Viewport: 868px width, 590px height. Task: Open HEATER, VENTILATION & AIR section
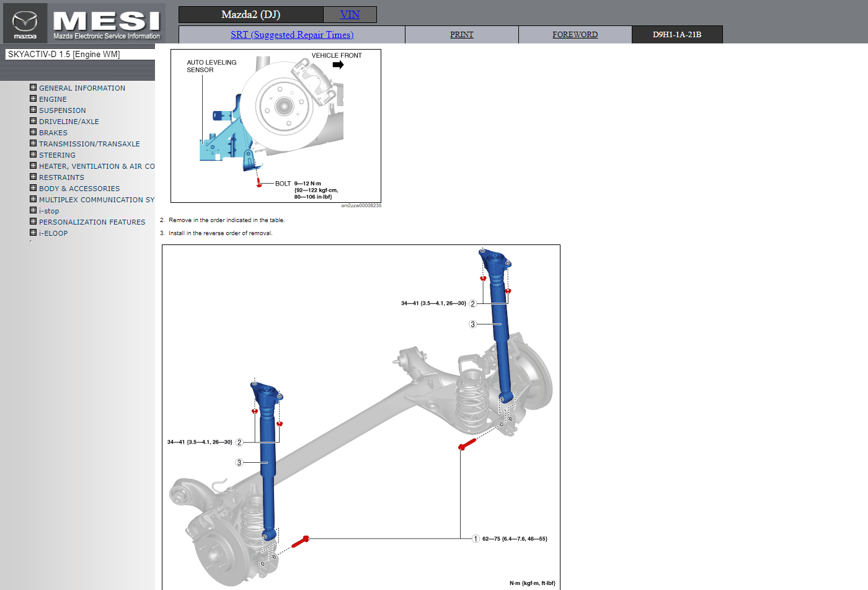pyautogui.click(x=96, y=166)
